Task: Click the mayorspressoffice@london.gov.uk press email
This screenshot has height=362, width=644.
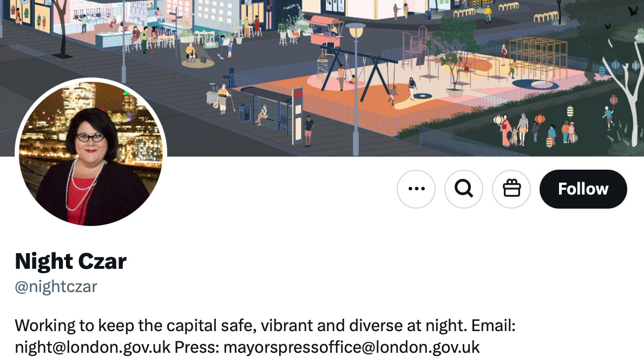Action: click(x=352, y=347)
